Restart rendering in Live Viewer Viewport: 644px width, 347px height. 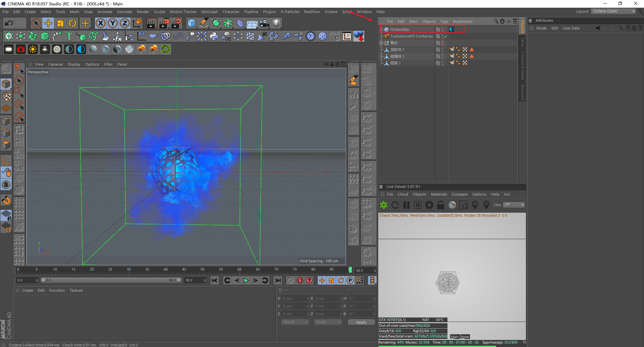point(395,205)
